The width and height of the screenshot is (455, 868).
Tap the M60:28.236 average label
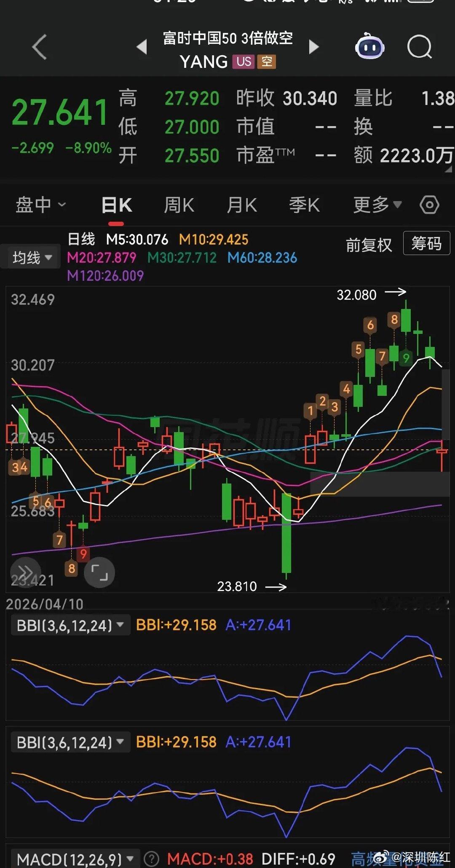(262, 258)
